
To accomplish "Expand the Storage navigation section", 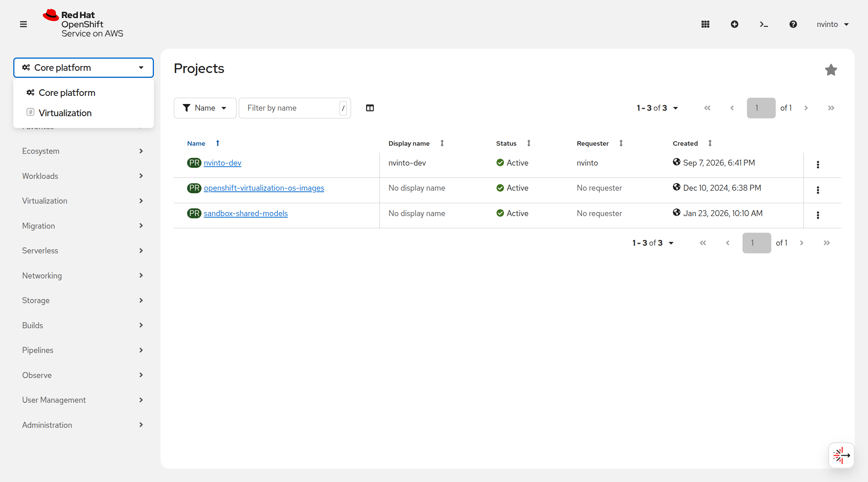I will point(83,301).
